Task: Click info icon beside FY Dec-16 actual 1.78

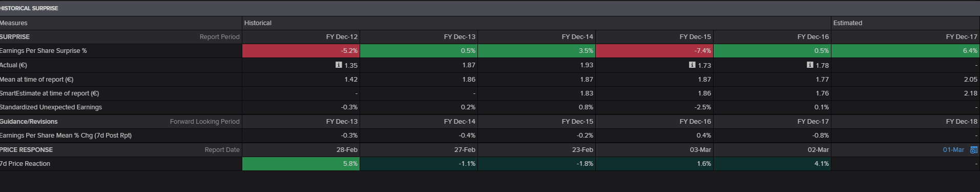Action: click(810, 65)
